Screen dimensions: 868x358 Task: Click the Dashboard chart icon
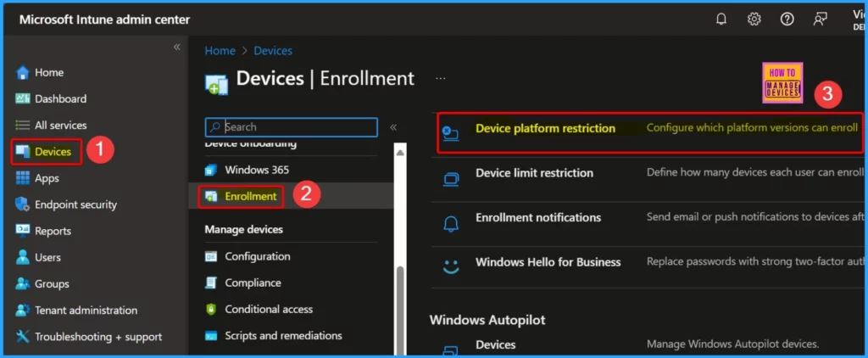(23, 98)
